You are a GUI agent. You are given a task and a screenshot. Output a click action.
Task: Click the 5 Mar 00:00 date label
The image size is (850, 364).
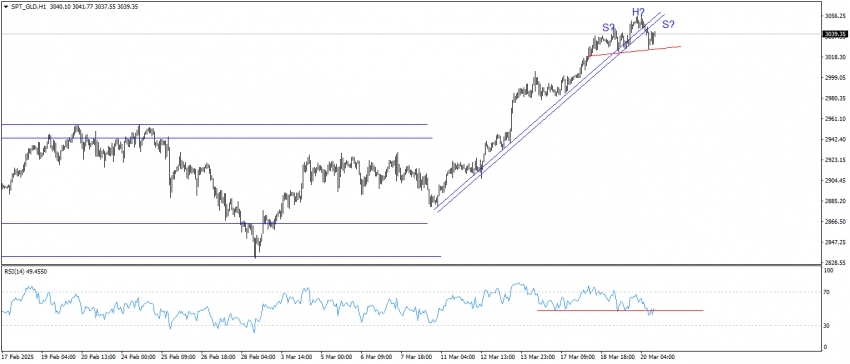[x=337, y=357]
